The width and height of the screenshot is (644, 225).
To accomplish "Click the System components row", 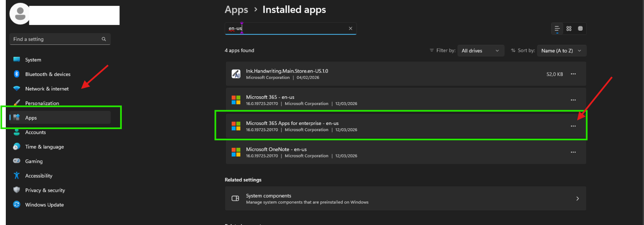I will click(x=406, y=198).
